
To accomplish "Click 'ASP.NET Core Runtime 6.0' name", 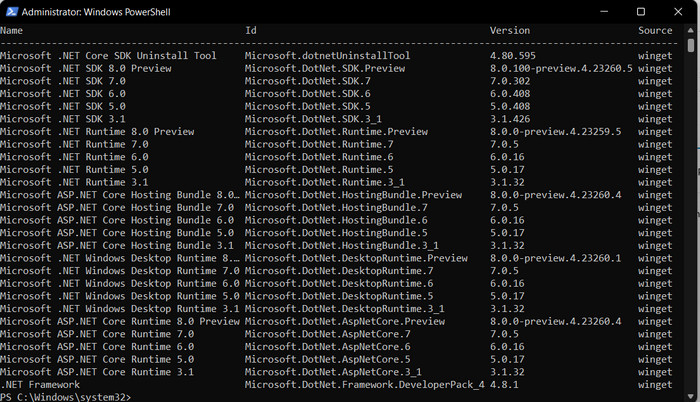I will click(x=125, y=347).
